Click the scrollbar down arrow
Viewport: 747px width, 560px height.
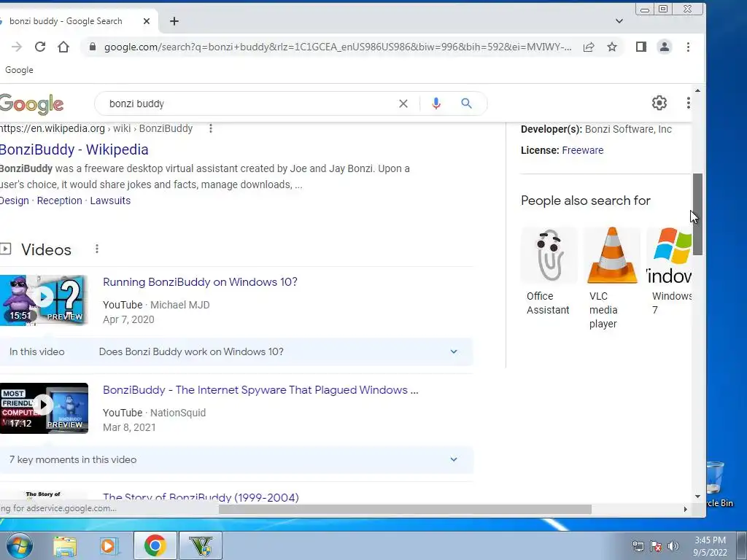[x=697, y=497]
